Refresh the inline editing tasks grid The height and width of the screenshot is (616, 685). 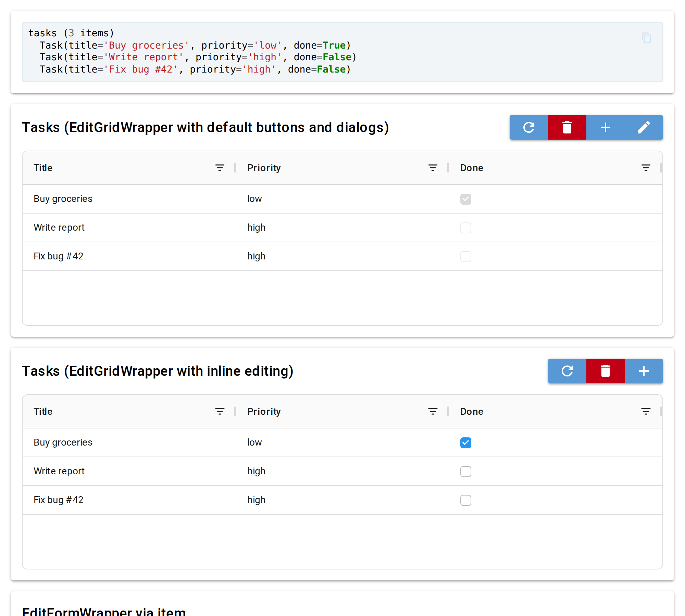pos(567,371)
